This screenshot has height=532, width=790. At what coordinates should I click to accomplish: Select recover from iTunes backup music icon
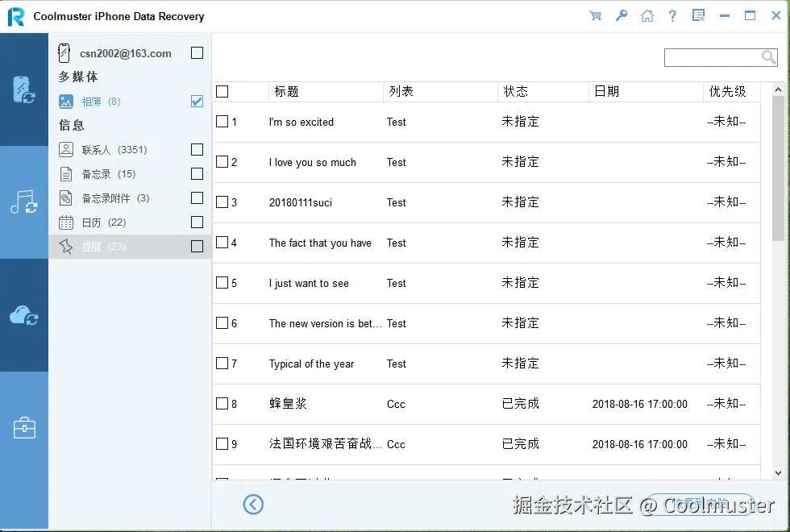pos(23,202)
